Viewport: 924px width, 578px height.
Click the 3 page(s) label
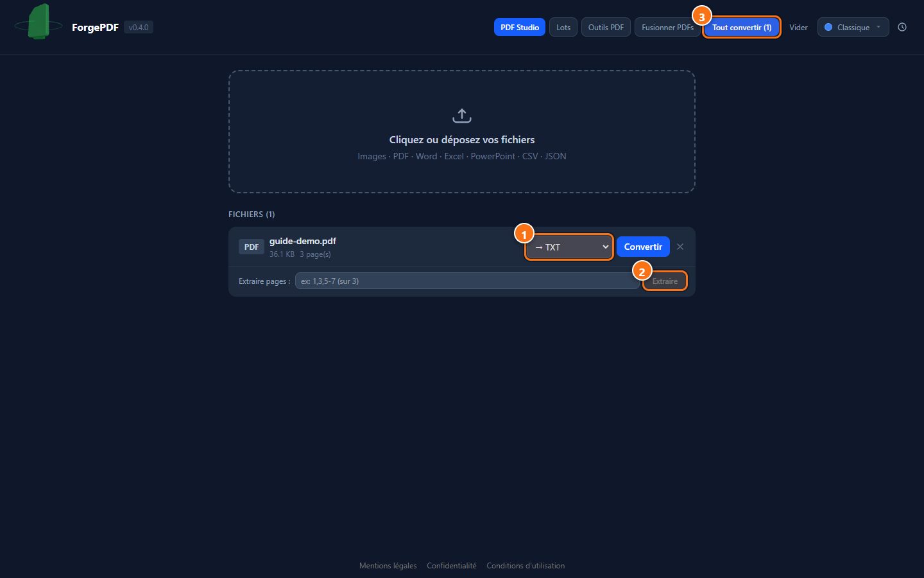[x=315, y=254]
